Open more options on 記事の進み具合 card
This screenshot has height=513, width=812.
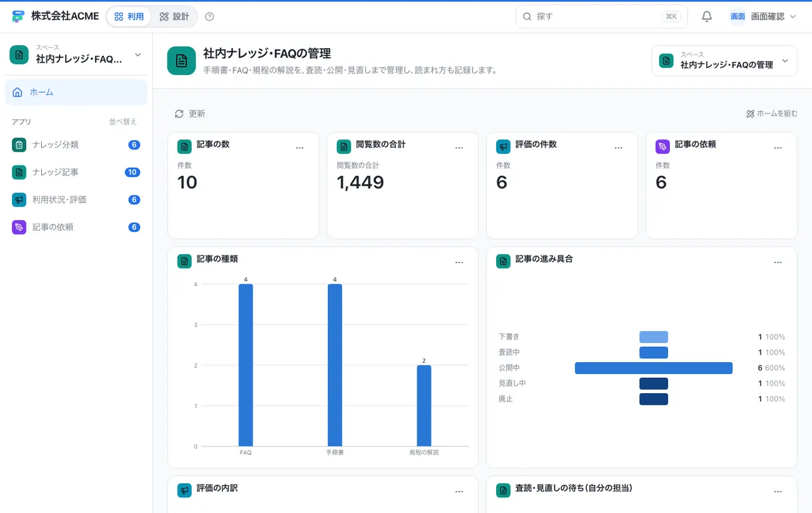[778, 263]
